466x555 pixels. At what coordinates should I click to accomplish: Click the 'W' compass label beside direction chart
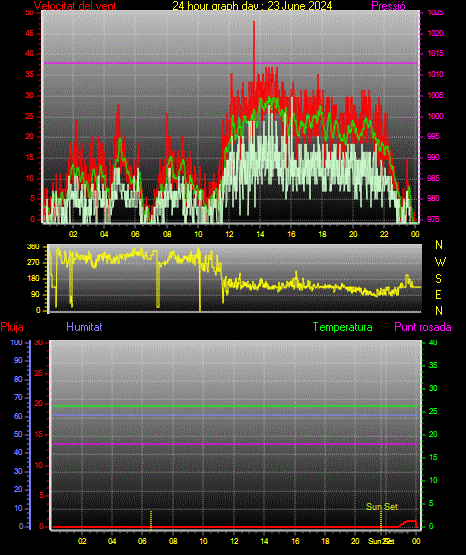click(440, 262)
